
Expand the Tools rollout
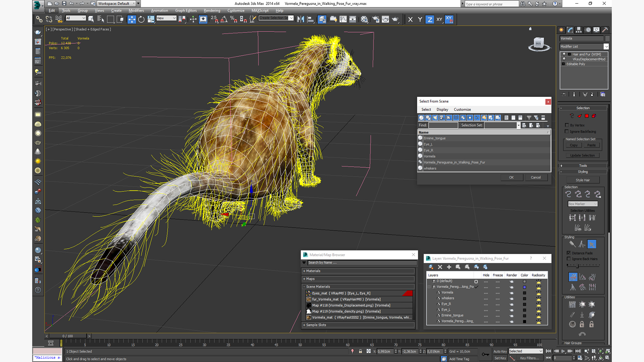pyautogui.click(x=583, y=166)
